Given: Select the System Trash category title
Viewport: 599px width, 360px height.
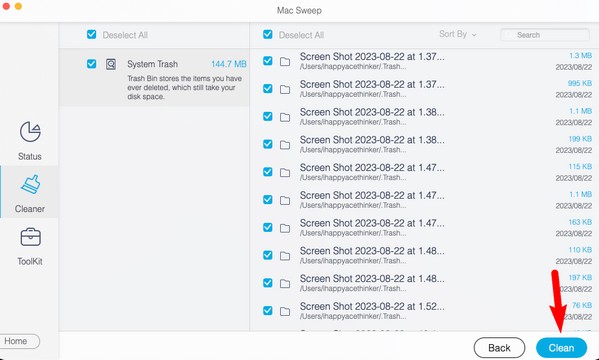Looking at the screenshot, I should point(152,64).
